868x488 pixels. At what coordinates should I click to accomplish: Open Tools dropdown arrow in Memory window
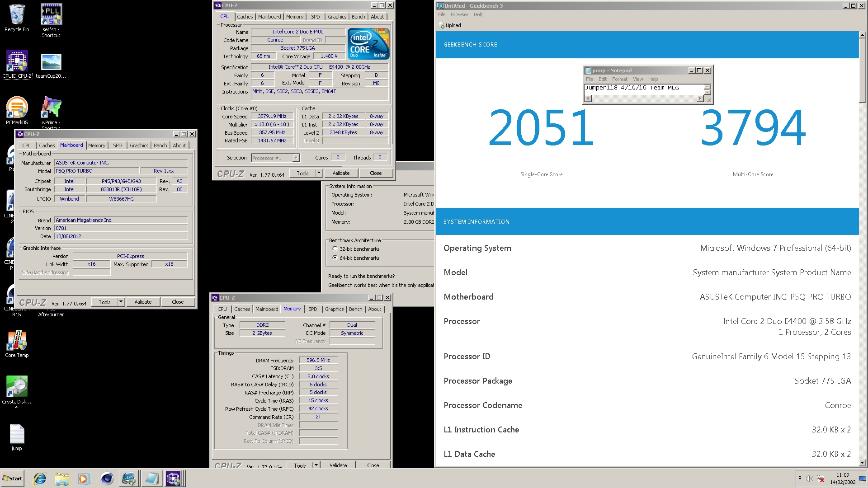coord(316,465)
